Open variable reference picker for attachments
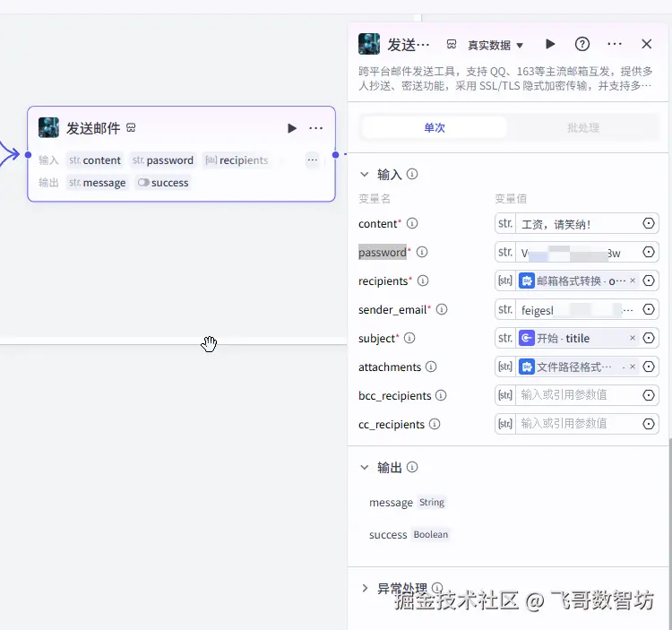 pos(649,367)
